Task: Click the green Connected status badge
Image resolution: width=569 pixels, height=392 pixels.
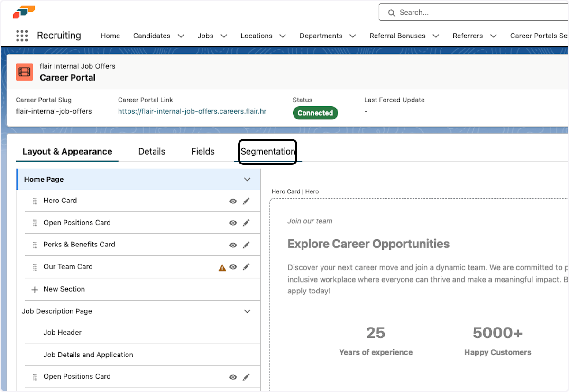Action: click(315, 113)
